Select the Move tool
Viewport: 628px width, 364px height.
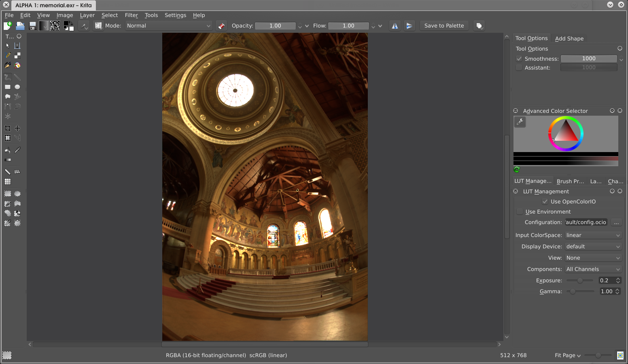[x=17, y=128]
